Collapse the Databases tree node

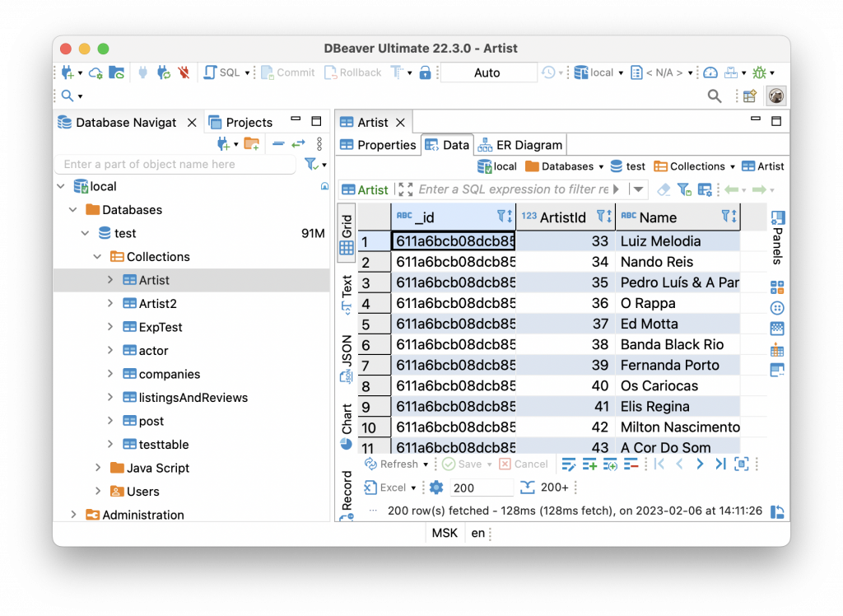pyautogui.click(x=73, y=210)
